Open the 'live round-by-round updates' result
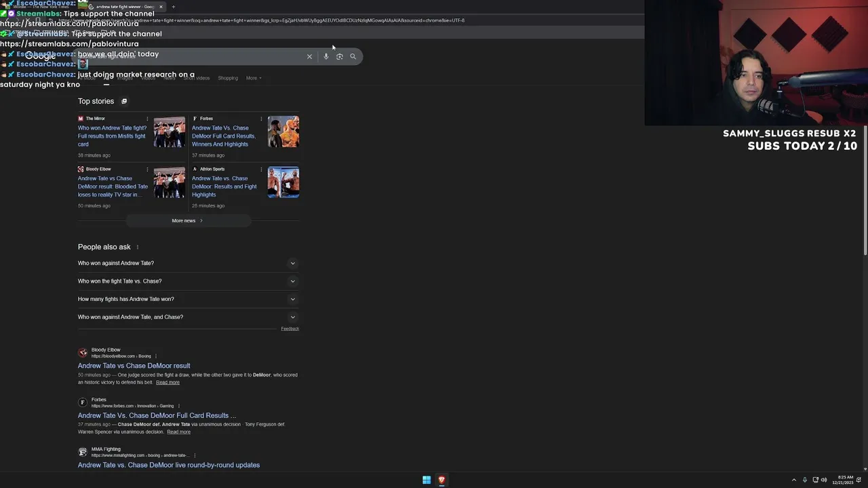Viewport: 868px width, 488px height. (x=169, y=465)
